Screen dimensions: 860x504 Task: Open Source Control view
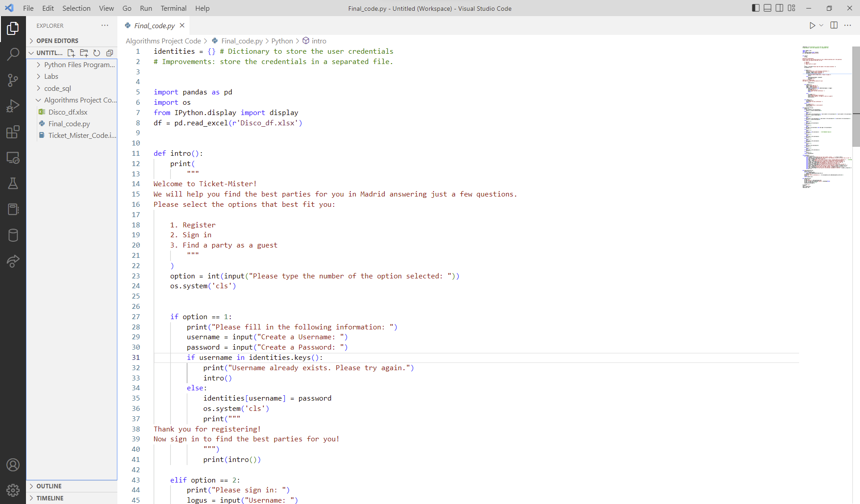(x=13, y=80)
